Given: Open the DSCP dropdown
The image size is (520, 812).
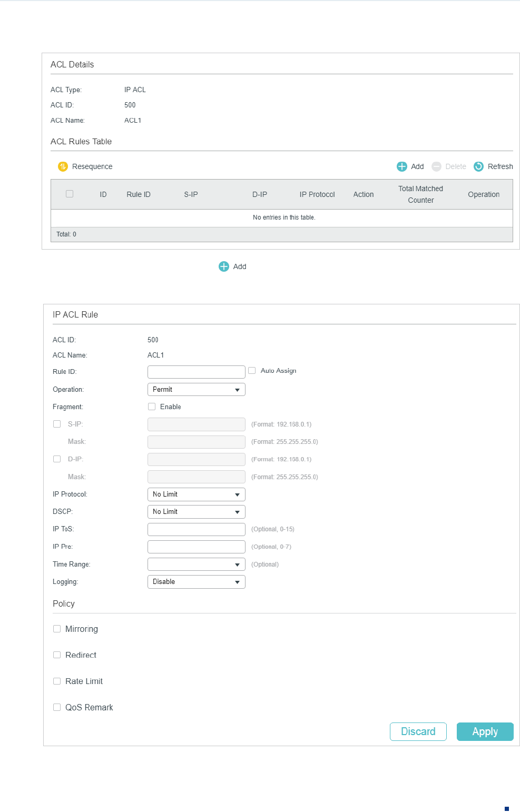Looking at the screenshot, I should click(x=196, y=512).
